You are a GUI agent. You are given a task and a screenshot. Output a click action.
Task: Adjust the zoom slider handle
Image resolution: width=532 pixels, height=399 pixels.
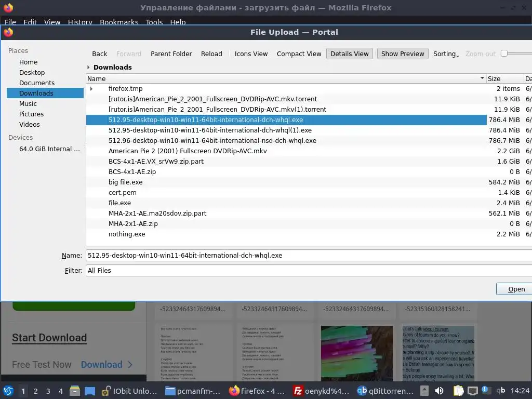[504, 54]
